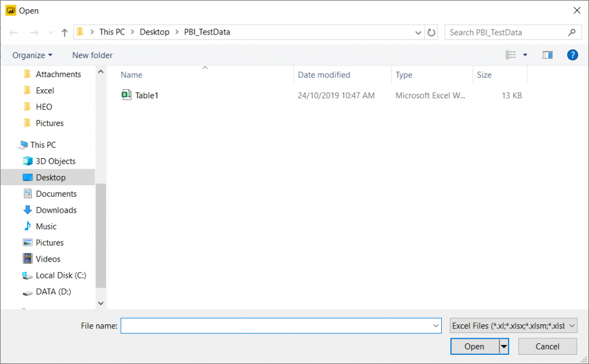Create a New folder
589x364 pixels.
(x=92, y=55)
